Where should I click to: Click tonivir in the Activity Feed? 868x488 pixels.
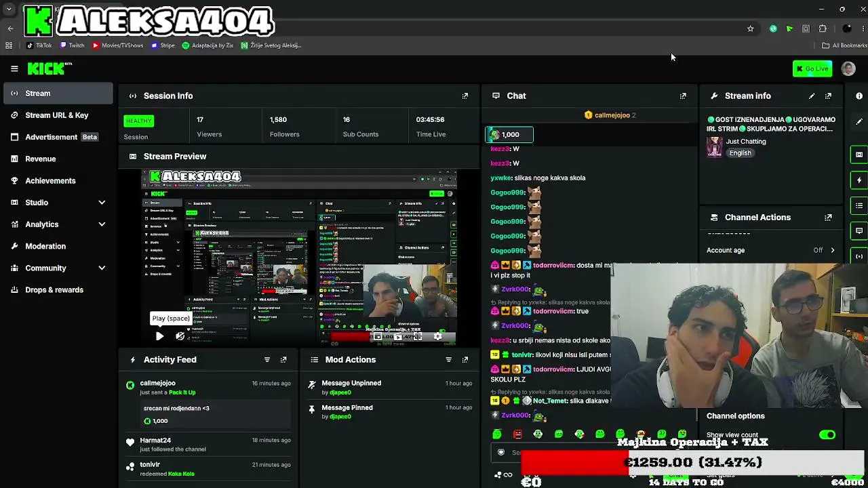point(150,465)
